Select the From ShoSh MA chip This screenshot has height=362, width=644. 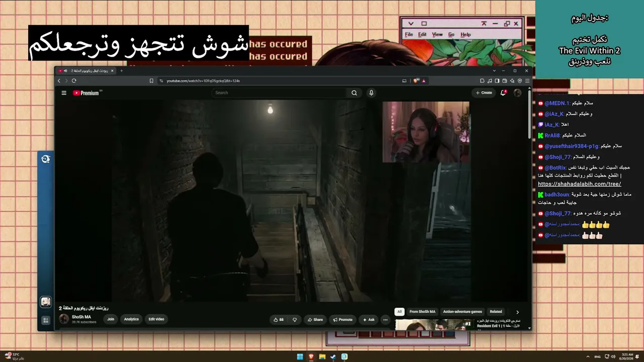click(x=422, y=312)
